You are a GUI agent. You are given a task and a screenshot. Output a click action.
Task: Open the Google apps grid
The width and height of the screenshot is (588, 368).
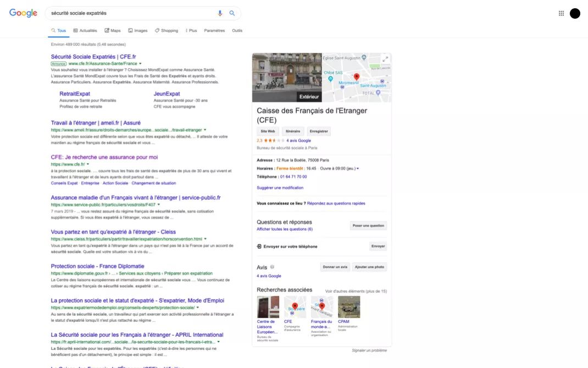point(561,14)
